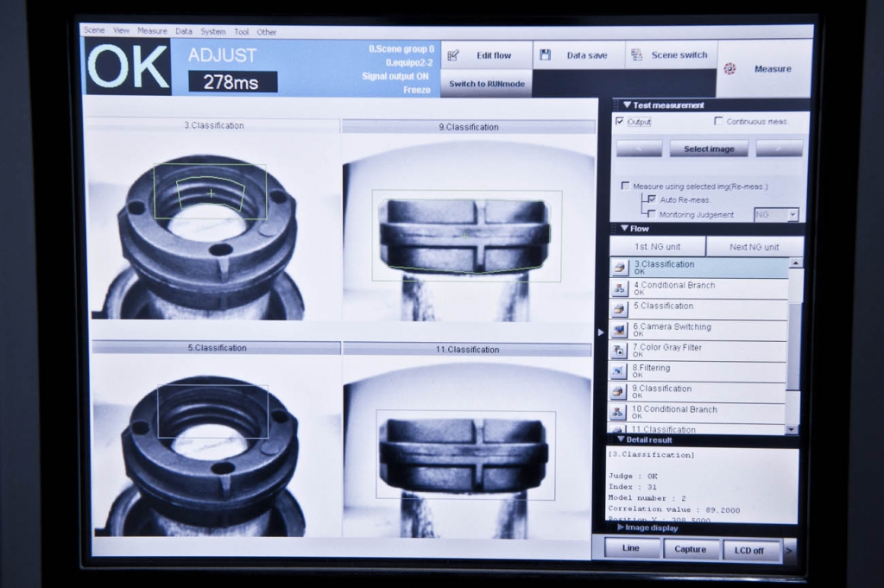Click the "Freeze" status text
The width and height of the screenshot is (884, 588).
[417, 90]
